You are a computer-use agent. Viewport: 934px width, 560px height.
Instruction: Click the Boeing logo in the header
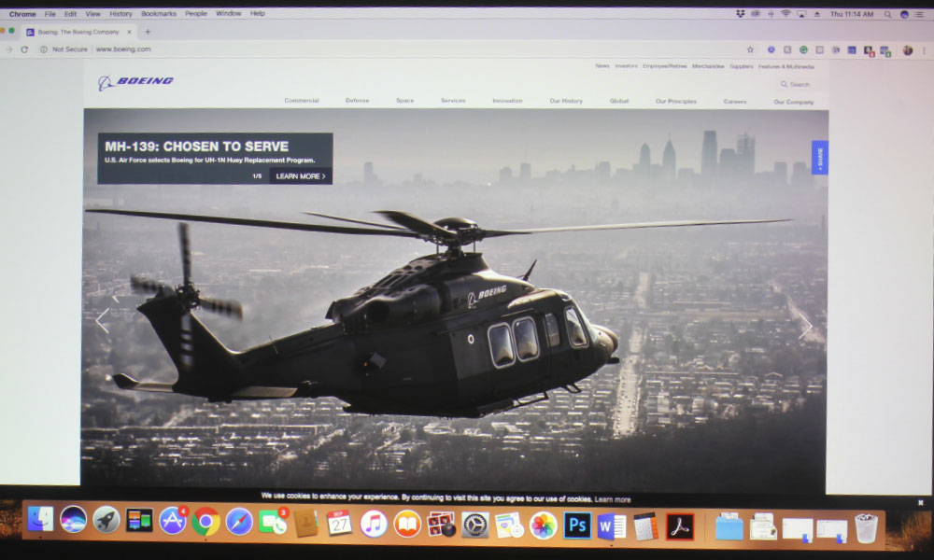135,82
